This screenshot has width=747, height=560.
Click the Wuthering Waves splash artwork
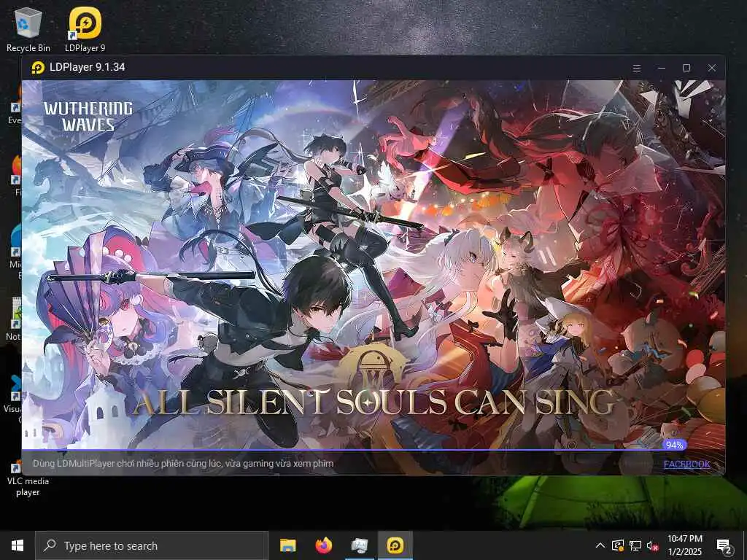click(373, 264)
